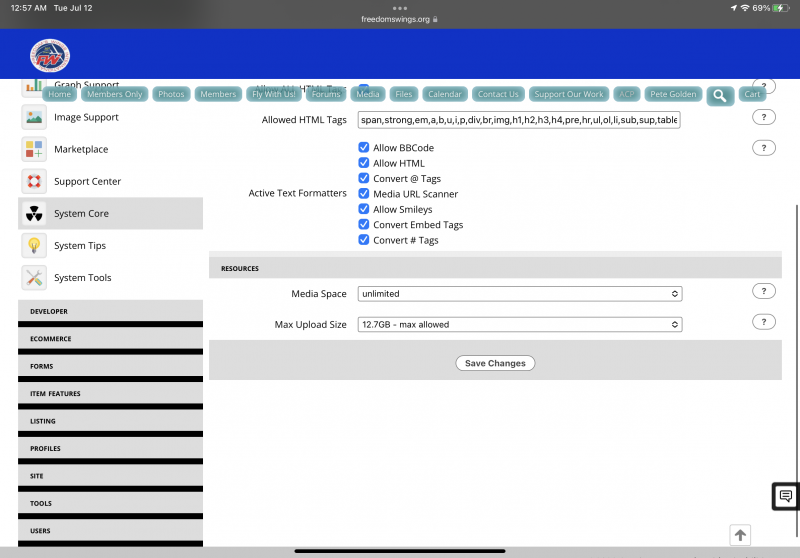This screenshot has height=558, width=800.
Task: Open the chat feedback icon
Action: pyautogui.click(x=786, y=496)
